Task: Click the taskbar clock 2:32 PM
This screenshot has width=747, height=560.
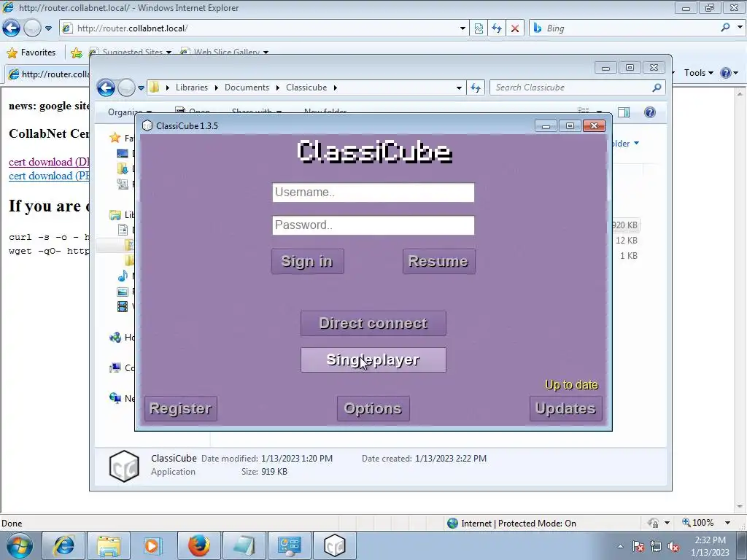Action: pos(710,540)
